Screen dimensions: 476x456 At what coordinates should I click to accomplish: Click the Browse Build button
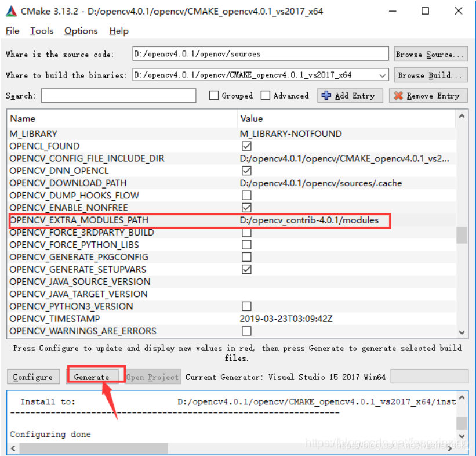click(430, 75)
